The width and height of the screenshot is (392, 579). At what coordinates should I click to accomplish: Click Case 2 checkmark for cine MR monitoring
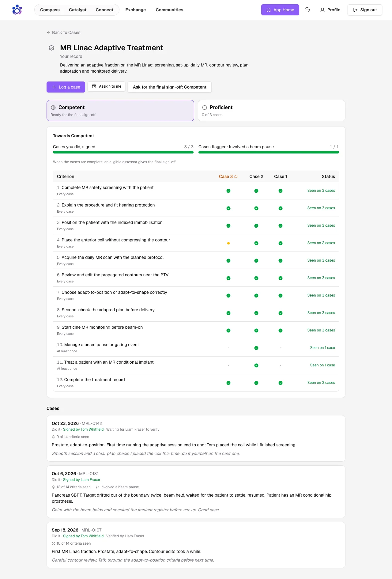pyautogui.click(x=256, y=331)
